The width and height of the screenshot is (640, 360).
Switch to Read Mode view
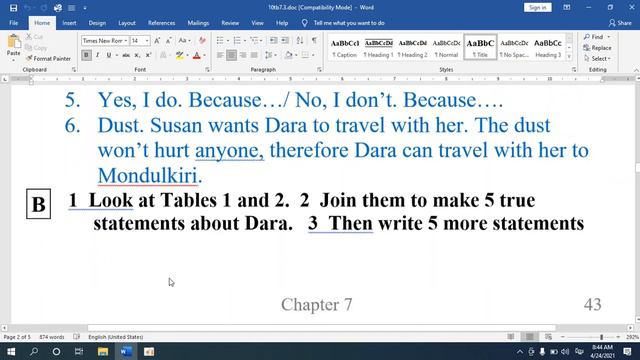[x=511, y=337]
